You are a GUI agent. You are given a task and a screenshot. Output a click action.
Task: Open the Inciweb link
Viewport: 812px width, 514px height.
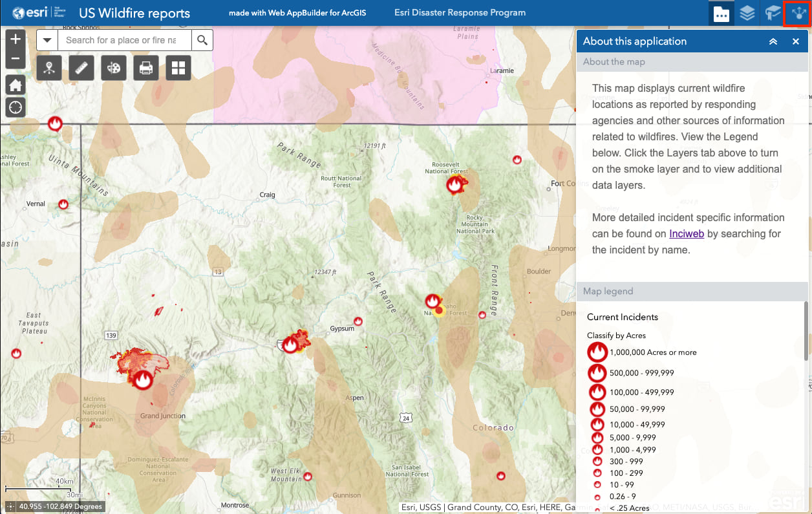pyautogui.click(x=687, y=233)
